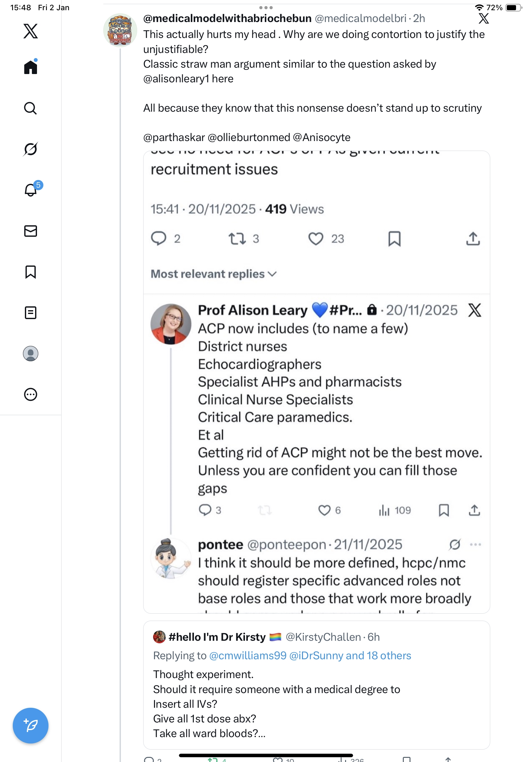Viewport: 532px width, 762px height.
Task: Open the Home tab in sidebar
Action: pos(31,67)
